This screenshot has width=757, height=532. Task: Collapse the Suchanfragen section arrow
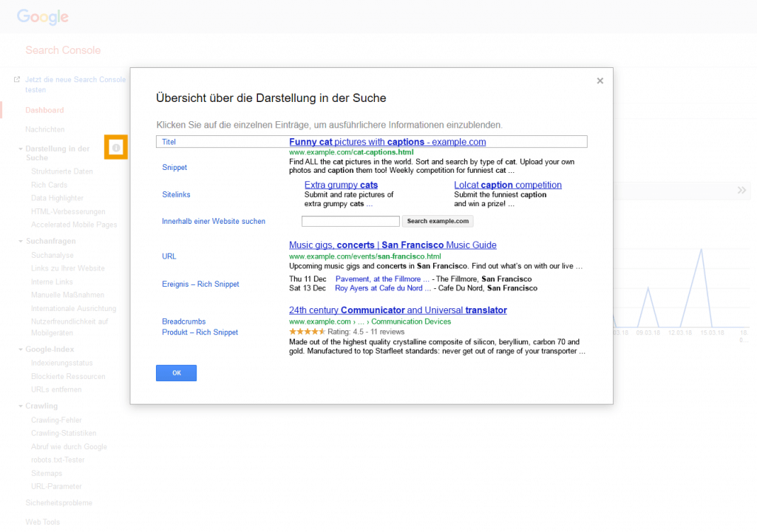21,242
